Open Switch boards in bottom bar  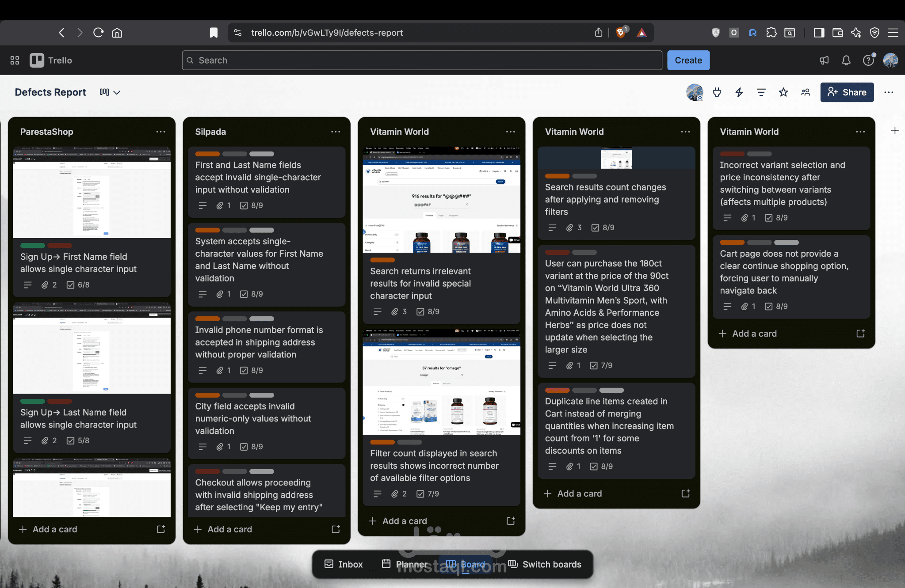click(545, 564)
